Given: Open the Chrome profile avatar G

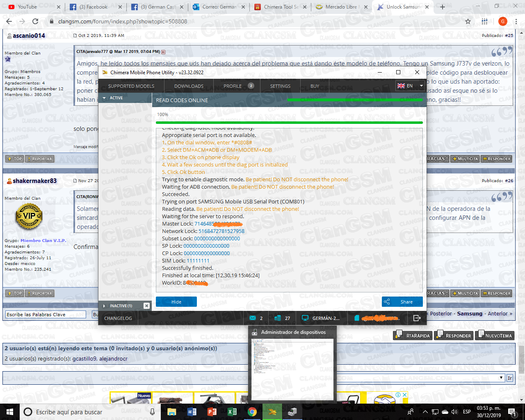Looking at the screenshot, I should [503, 21].
